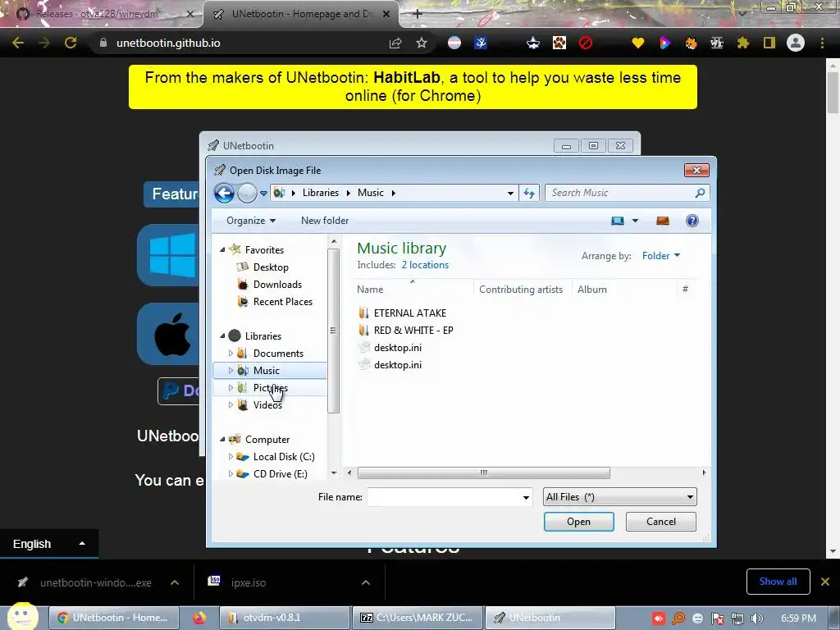Screen dimensions: 840x630
Task: Open Downloads in Favorites
Action: [277, 285]
